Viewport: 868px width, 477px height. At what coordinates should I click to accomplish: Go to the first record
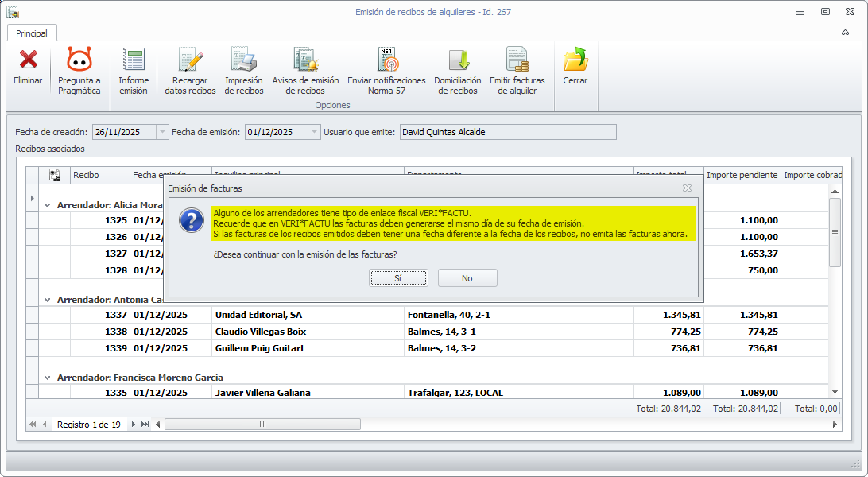32,425
